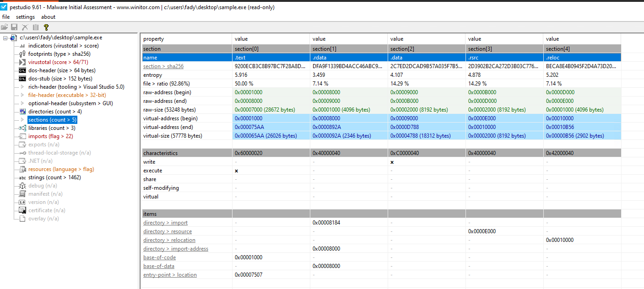Click the directories grid icon
The image size is (644, 289).
pyautogui.click(x=22, y=112)
